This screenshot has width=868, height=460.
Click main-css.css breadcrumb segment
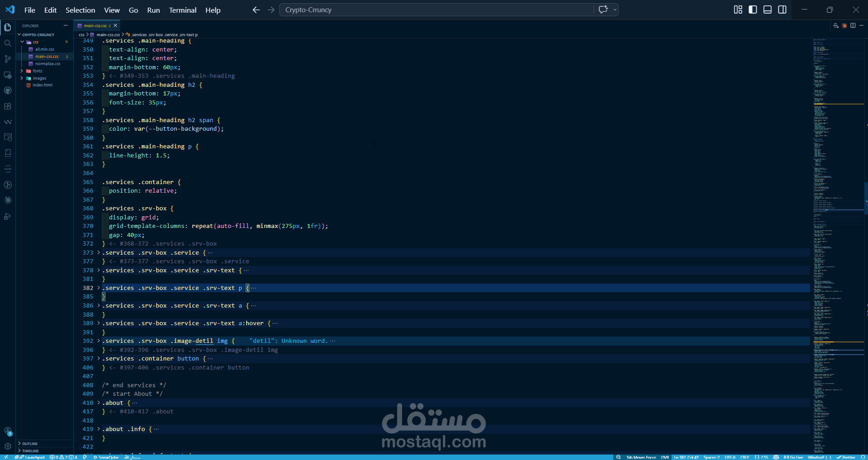click(108, 34)
